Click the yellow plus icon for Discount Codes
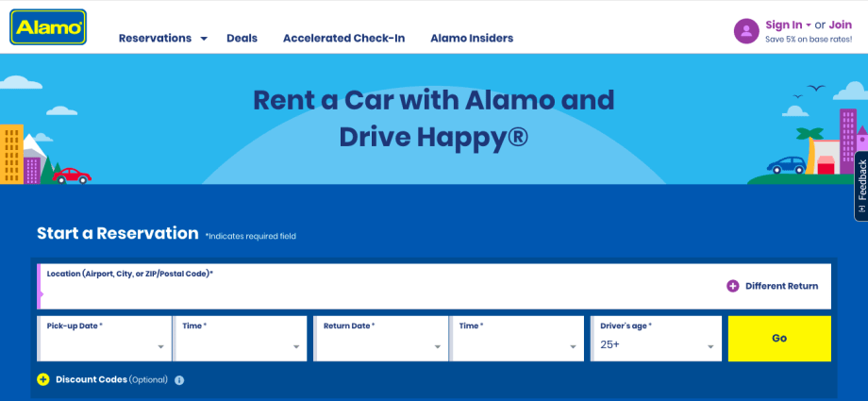Image resolution: width=868 pixels, height=401 pixels. pyautogui.click(x=43, y=379)
